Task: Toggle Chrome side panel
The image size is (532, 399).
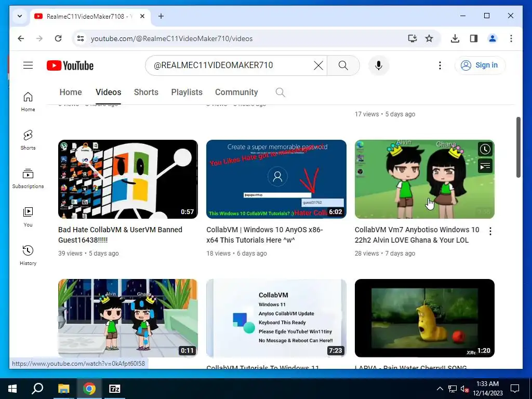Action: click(474, 38)
